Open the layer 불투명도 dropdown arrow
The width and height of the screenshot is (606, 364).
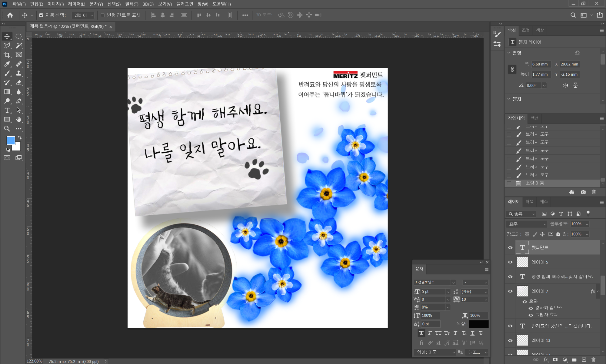(587, 224)
